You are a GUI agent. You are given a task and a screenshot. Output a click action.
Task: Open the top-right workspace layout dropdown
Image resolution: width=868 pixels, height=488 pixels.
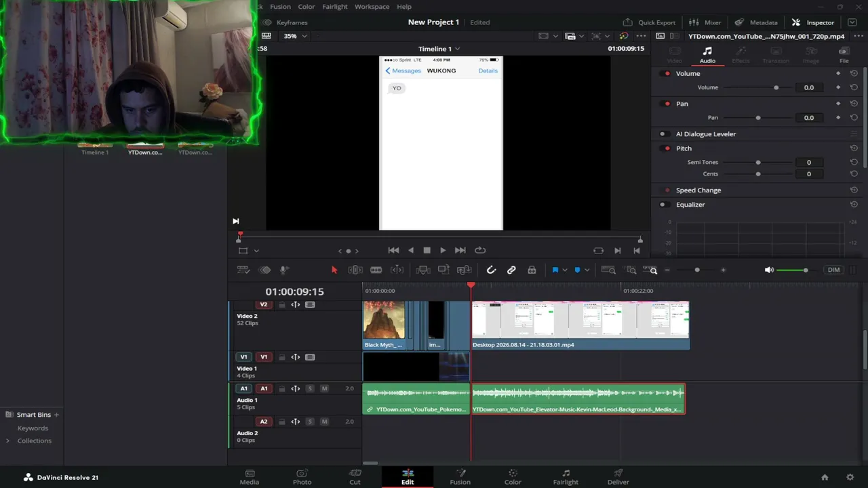click(852, 22)
